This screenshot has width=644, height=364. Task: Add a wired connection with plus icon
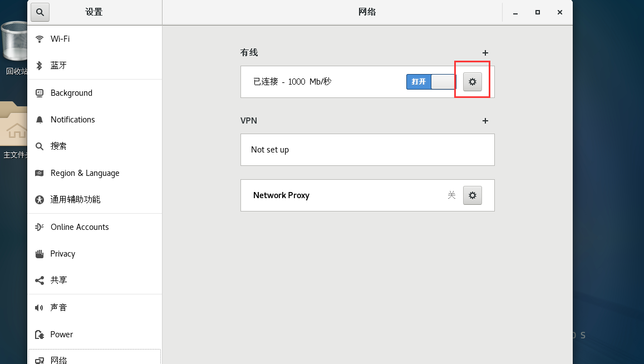(485, 52)
